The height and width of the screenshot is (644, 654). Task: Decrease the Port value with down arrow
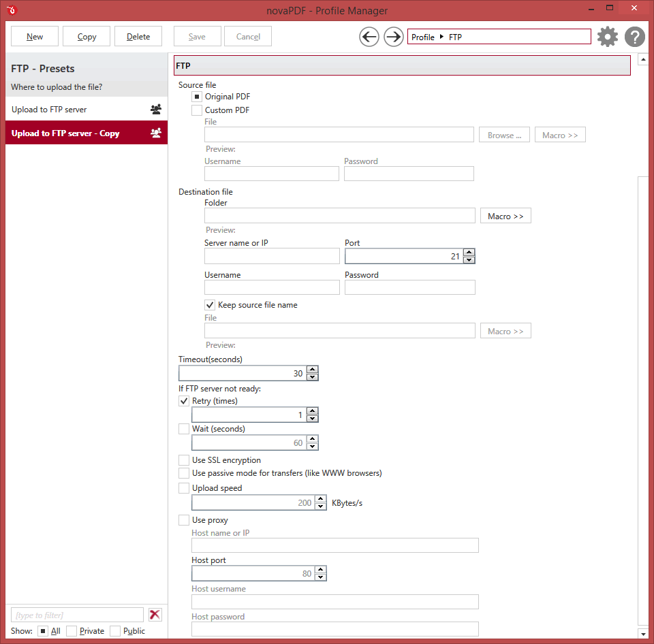coord(469,259)
